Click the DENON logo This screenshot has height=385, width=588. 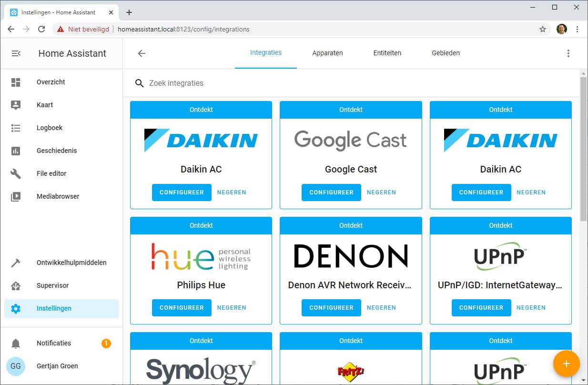click(x=351, y=256)
